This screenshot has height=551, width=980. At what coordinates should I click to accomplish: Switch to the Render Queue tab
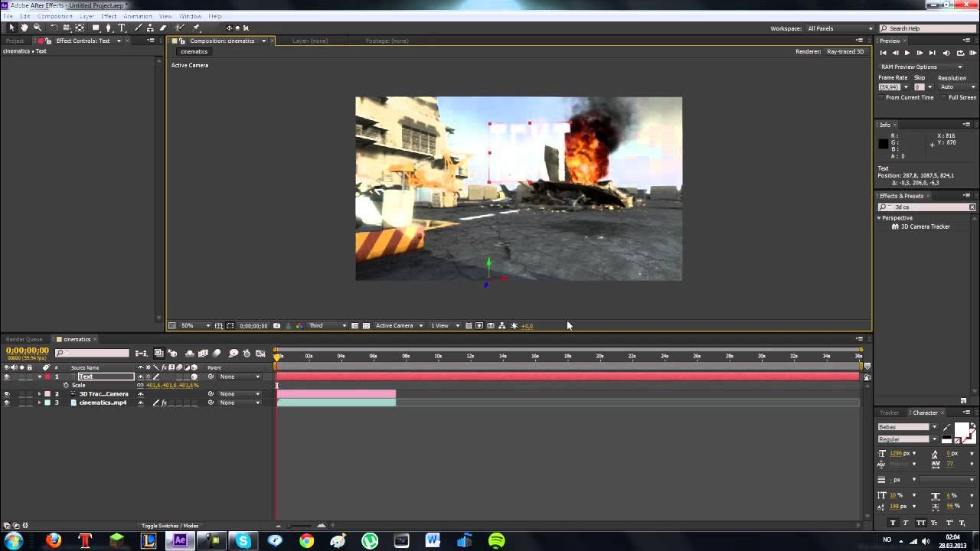coord(24,339)
